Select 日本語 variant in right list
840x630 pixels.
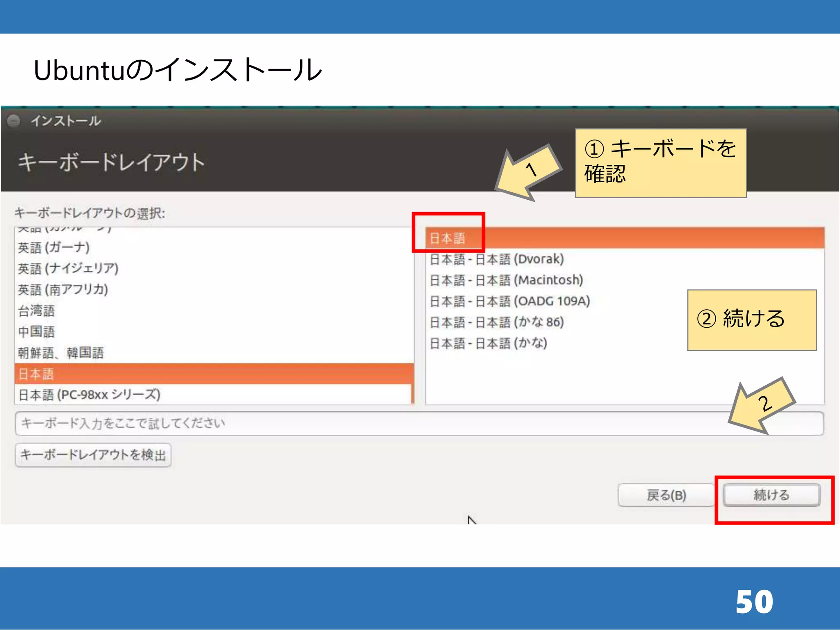coord(625,238)
